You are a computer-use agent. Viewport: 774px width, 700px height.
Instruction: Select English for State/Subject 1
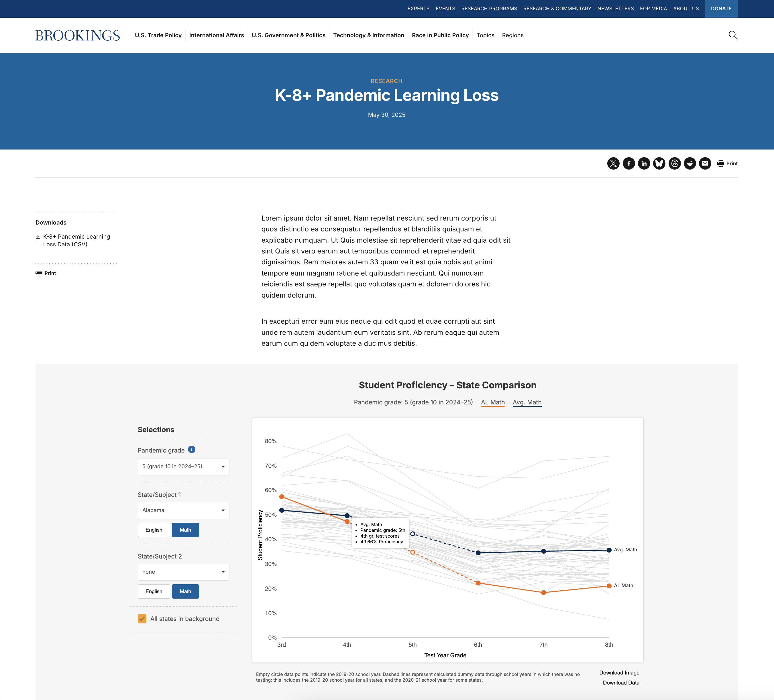pyautogui.click(x=154, y=530)
